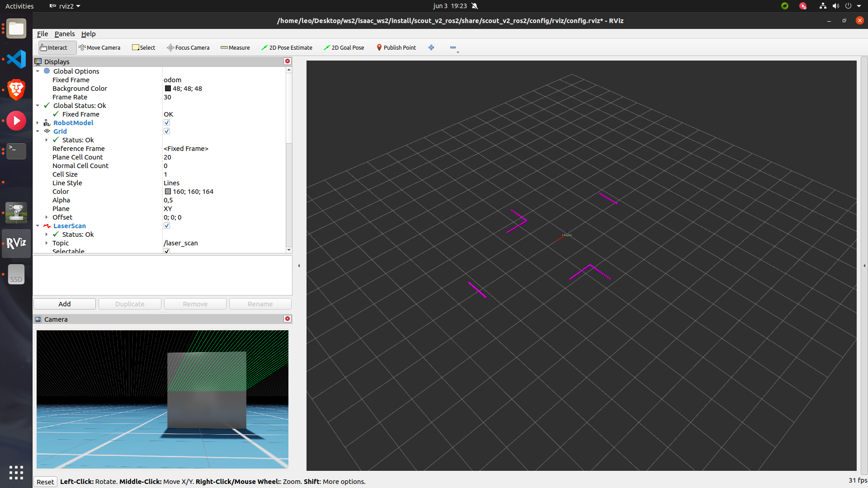The image size is (868, 488).
Task: Activate 2D Pose Estimate tool
Action: [x=287, y=47]
